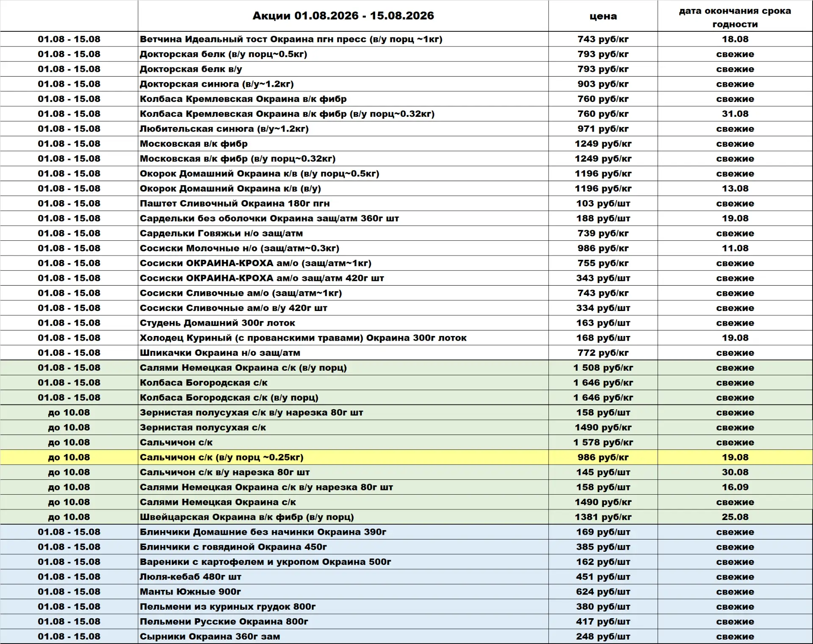This screenshot has width=813, height=644.
Task: Click the price '1 578 руб/кг'
Action: click(x=603, y=442)
